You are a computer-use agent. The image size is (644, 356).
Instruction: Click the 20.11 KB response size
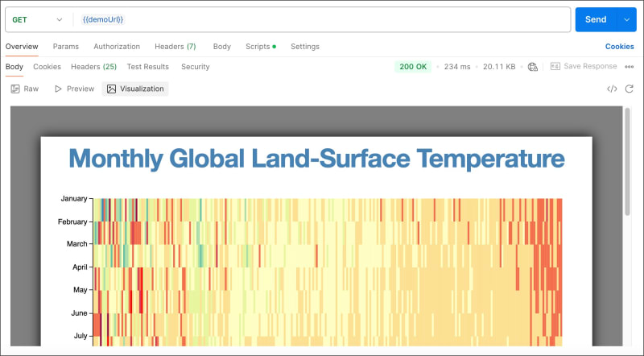coord(499,67)
